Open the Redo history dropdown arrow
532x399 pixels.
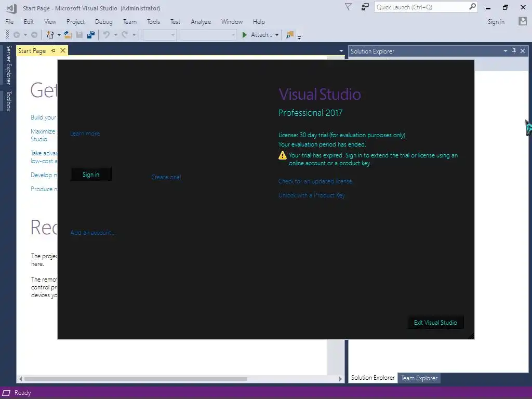[x=134, y=35]
